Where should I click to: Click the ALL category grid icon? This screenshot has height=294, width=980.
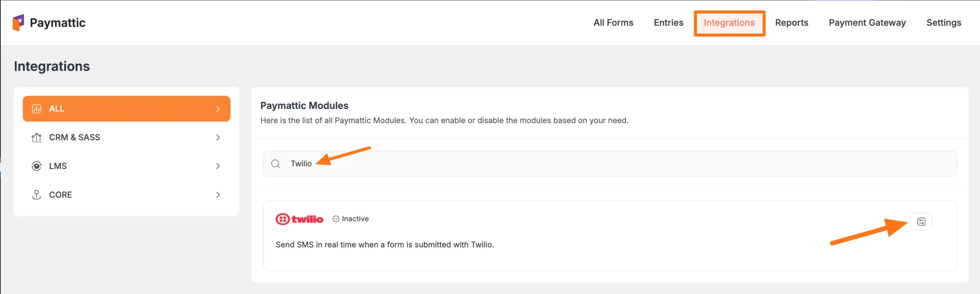pyautogui.click(x=36, y=109)
